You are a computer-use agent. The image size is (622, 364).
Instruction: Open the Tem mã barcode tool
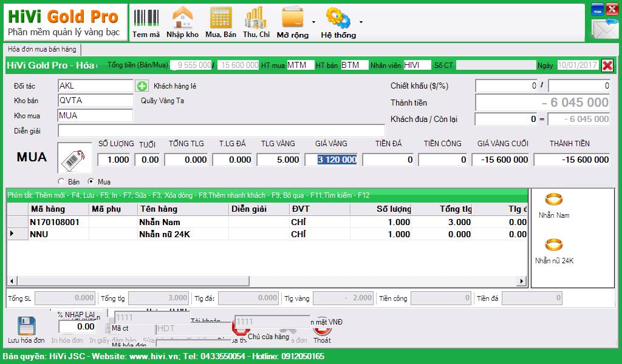[146, 23]
